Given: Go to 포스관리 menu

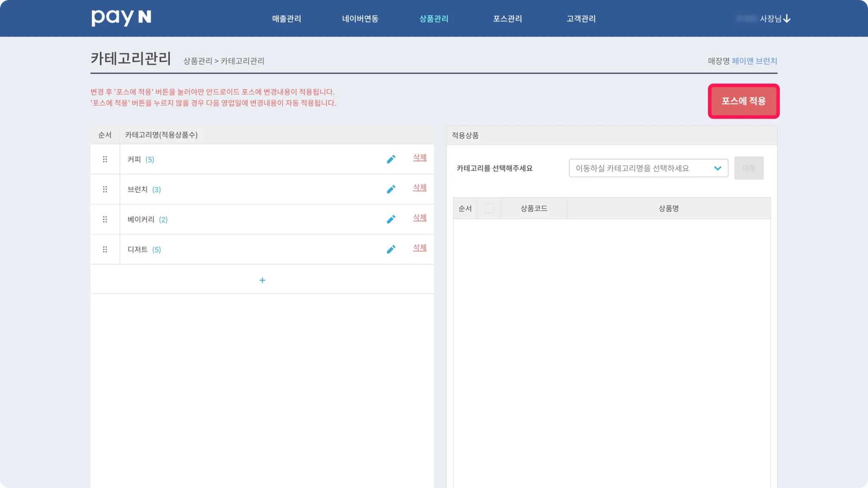Looking at the screenshot, I should click(507, 19).
